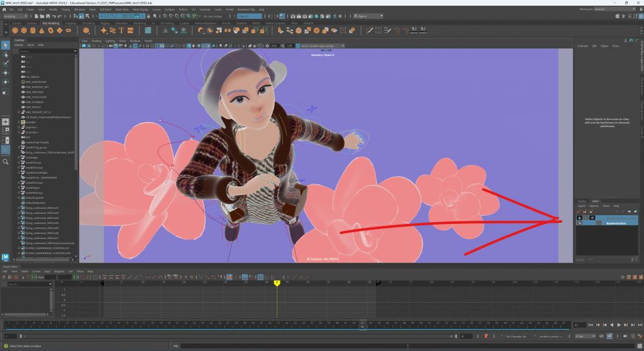Switch to the Display layer tab

(x=582, y=201)
